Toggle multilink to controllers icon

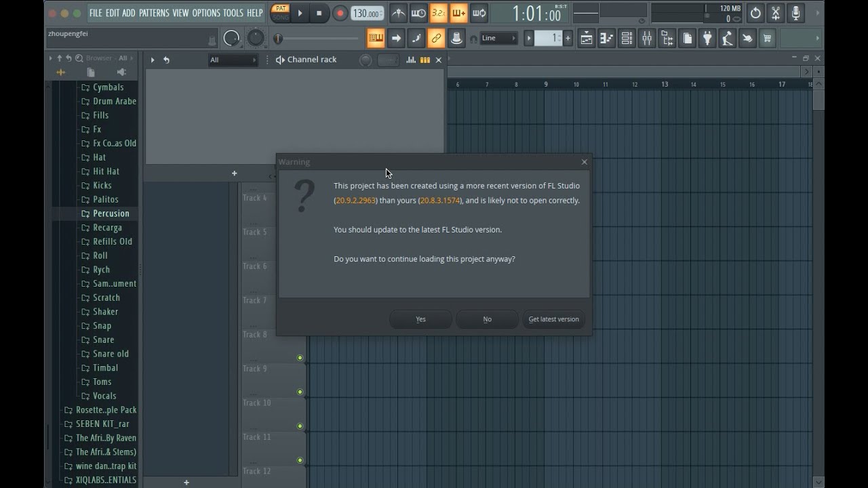click(x=456, y=39)
